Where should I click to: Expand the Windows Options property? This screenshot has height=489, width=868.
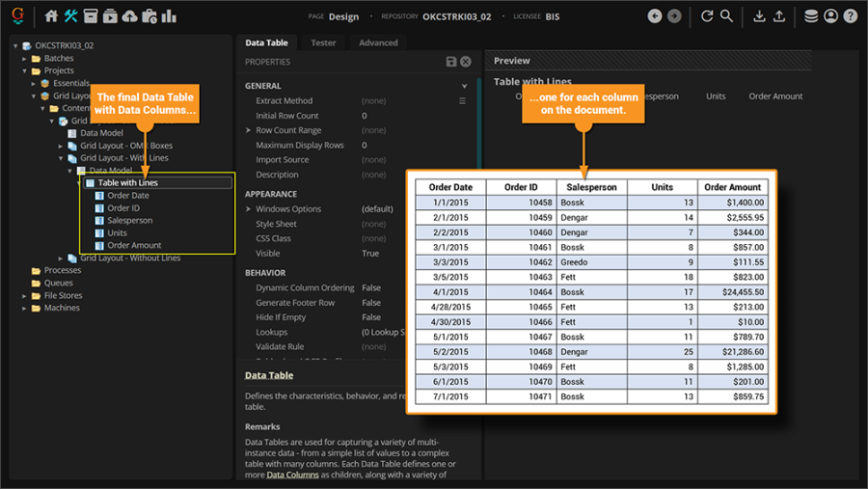click(x=248, y=209)
